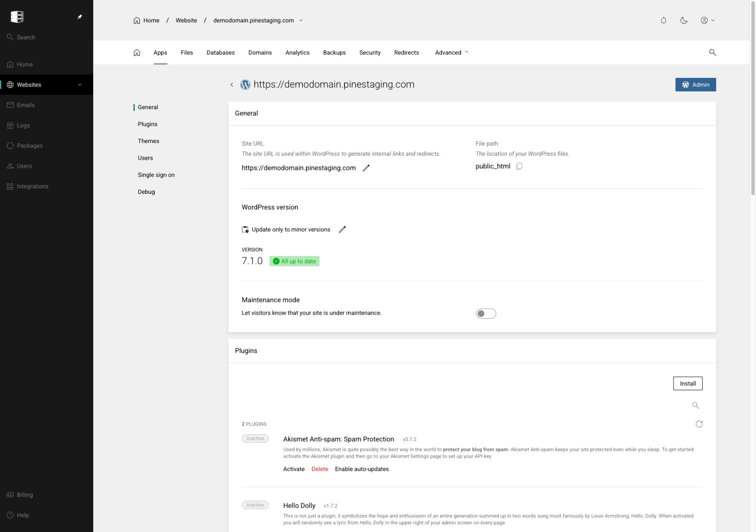Select Themes in the side navigation

click(x=148, y=141)
